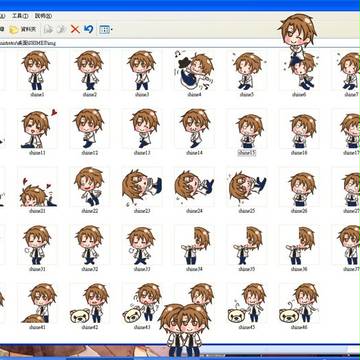Image resolution: width=360 pixels, height=360 pixels.
Task: Click the greyed Copy To toolbar icon
Action: [x=61, y=29]
